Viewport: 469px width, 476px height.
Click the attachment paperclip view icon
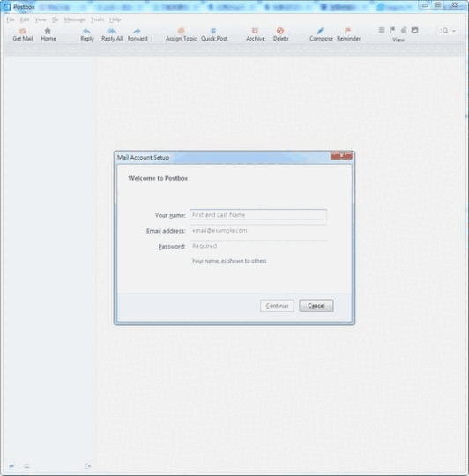pyautogui.click(x=404, y=30)
